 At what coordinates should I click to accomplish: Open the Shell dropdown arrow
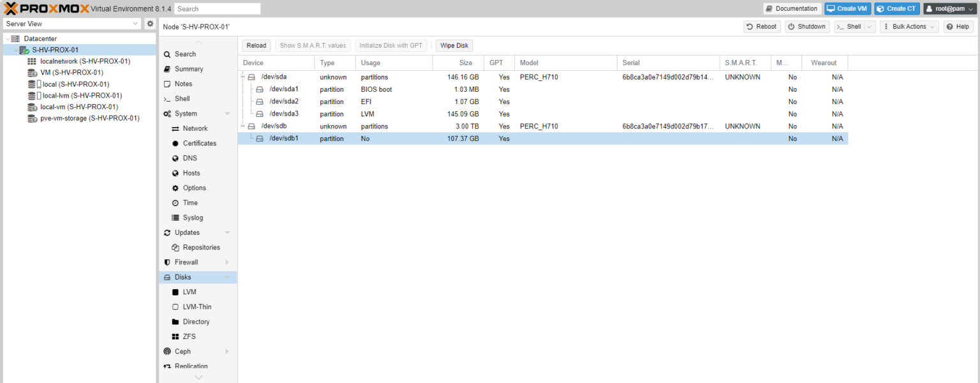(869, 26)
